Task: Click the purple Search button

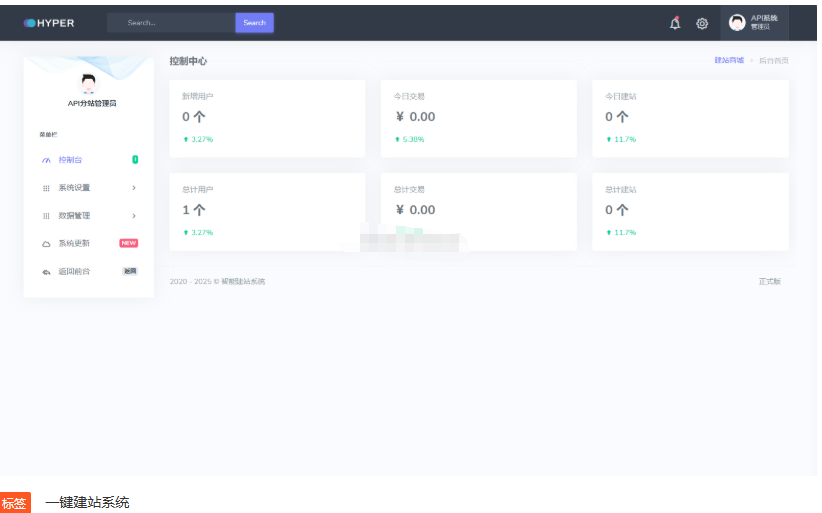Action: [x=254, y=23]
